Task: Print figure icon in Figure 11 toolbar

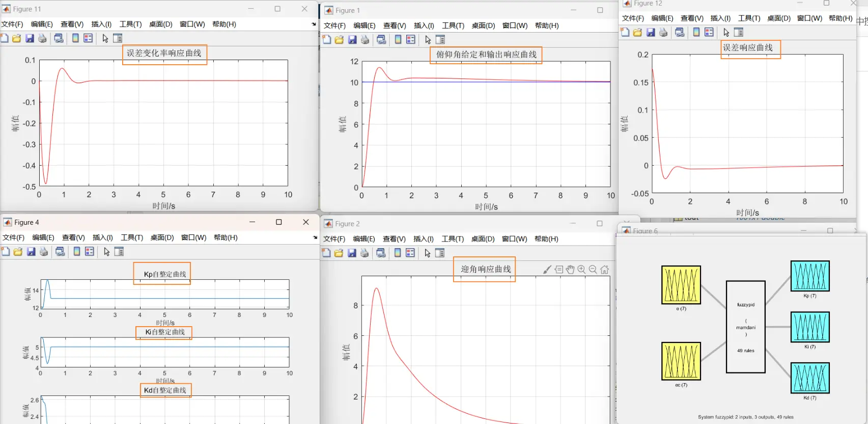Action: pos(42,38)
